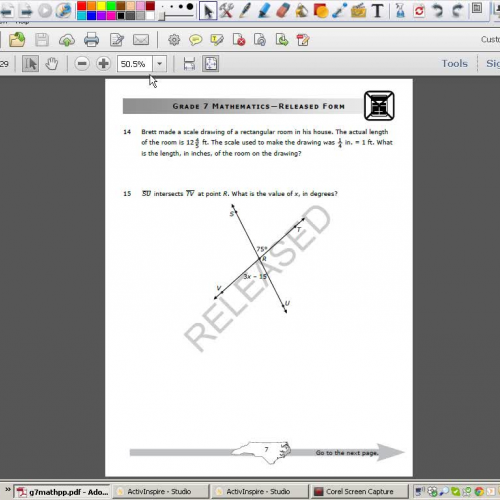
Task: Switch to Corel Screen Capture window
Action: click(x=359, y=492)
